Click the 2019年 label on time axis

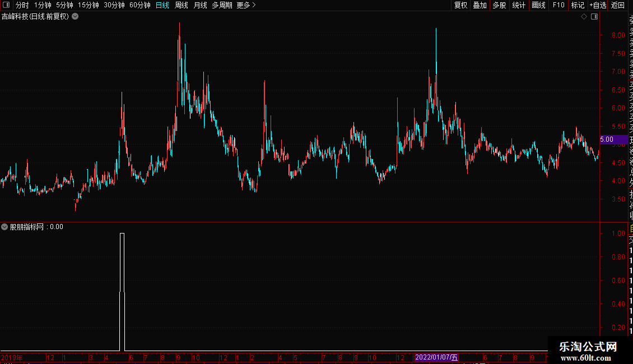[x=12, y=357]
